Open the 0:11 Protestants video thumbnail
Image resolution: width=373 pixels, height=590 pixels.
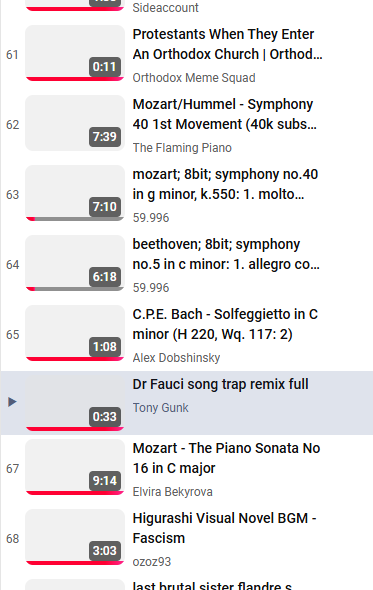coord(75,53)
